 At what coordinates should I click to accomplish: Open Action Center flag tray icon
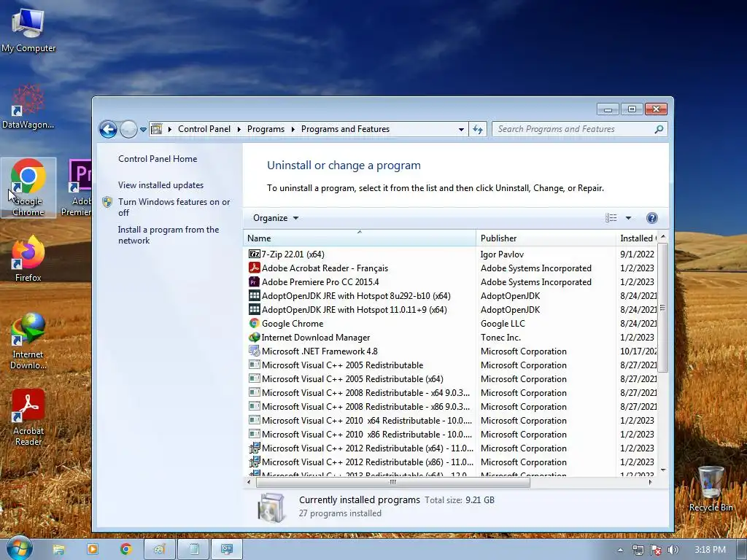click(x=656, y=550)
